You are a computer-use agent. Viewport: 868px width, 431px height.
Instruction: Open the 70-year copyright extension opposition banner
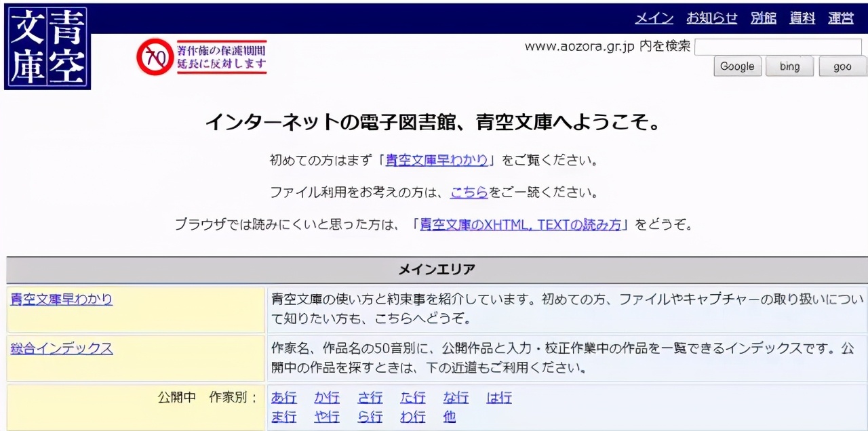[201, 57]
